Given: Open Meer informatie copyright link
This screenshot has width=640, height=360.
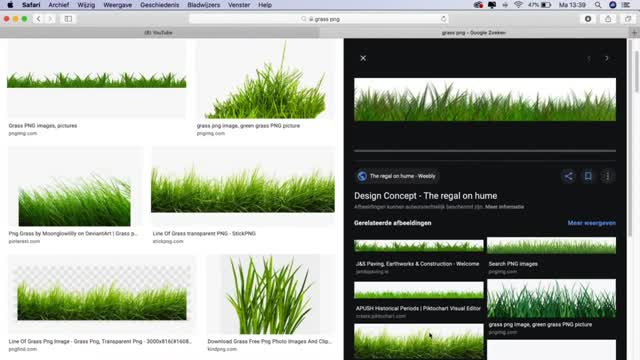Looking at the screenshot, I should point(504,207).
